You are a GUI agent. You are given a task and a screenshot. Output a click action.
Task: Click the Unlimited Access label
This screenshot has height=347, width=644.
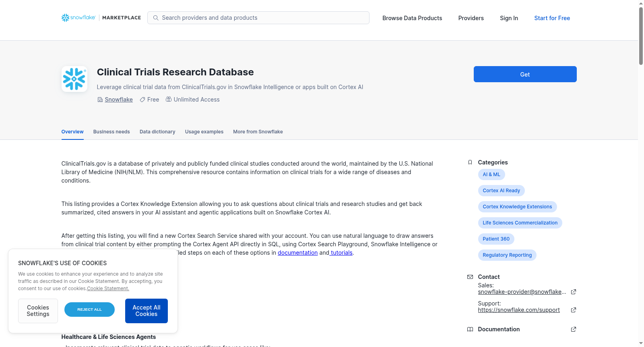(x=196, y=100)
